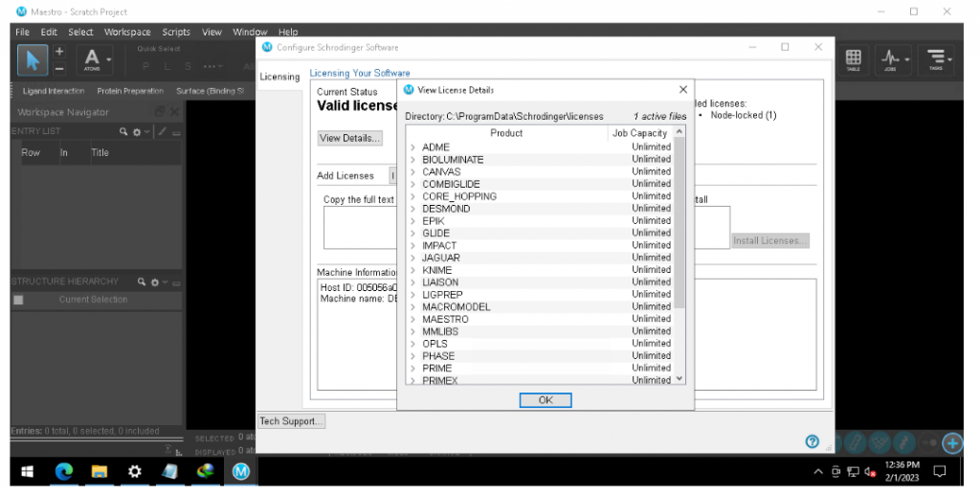Open the Jobs monitor icon
Image resolution: width=980 pixels, height=495 pixels.
coord(893,60)
